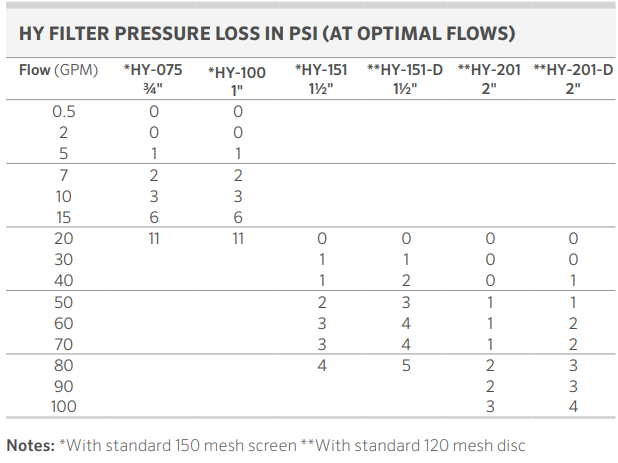Click the 0.5 flow row label
618x463 pixels.
[x=64, y=112]
